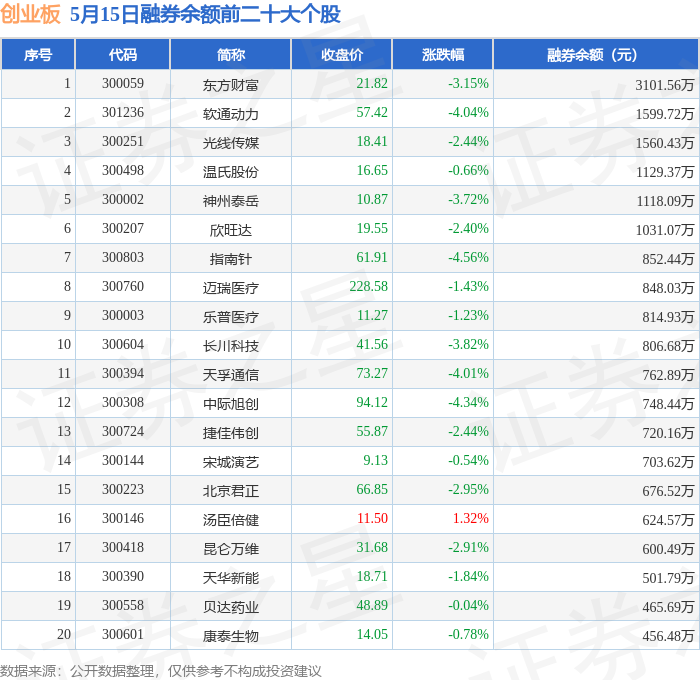
Task: Click the change value -0.66%
Action: (468, 171)
